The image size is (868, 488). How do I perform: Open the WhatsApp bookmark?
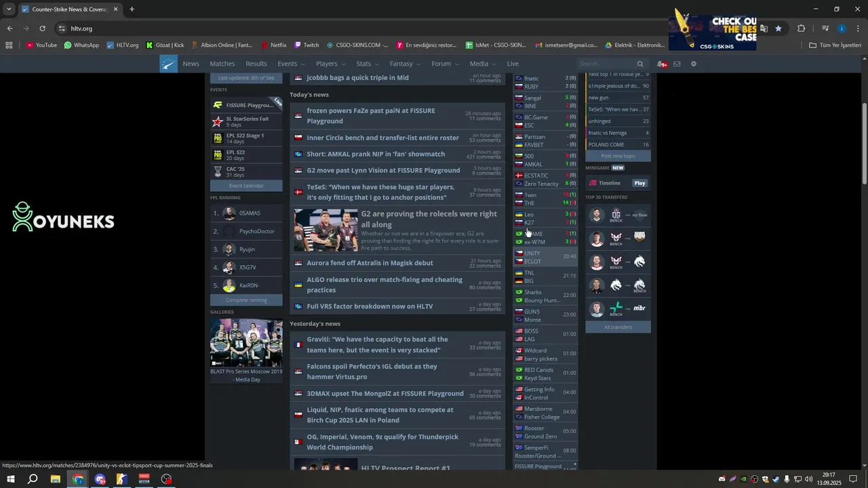click(x=81, y=45)
